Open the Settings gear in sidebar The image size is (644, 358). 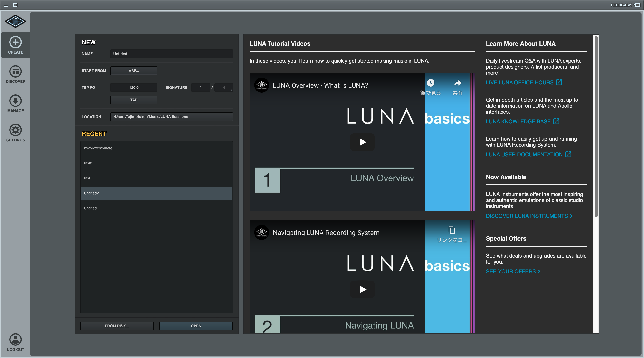(16, 133)
